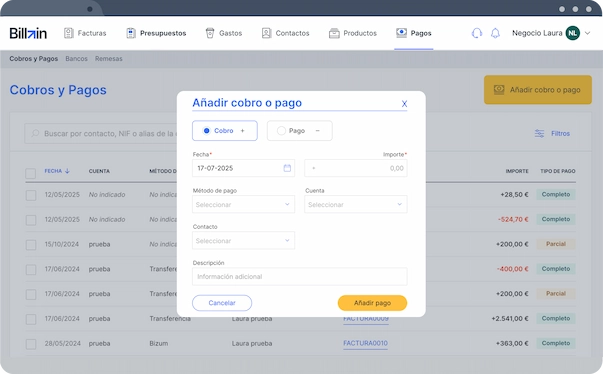Check the row with amount +2.541,00 €

pos(31,319)
